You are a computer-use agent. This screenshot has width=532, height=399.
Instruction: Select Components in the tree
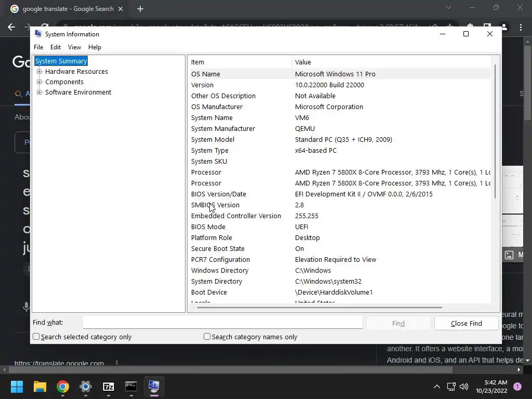(64, 82)
